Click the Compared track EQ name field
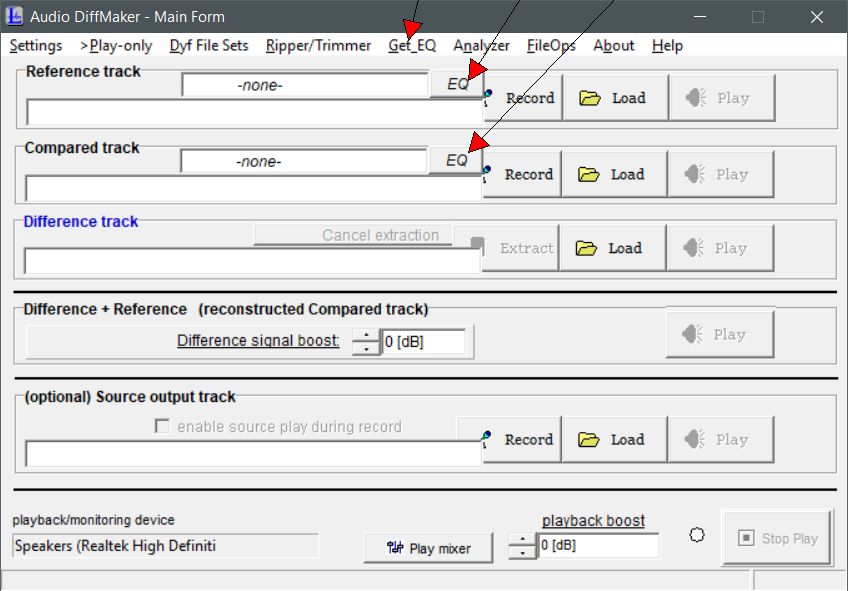This screenshot has width=848, height=591. 304,162
